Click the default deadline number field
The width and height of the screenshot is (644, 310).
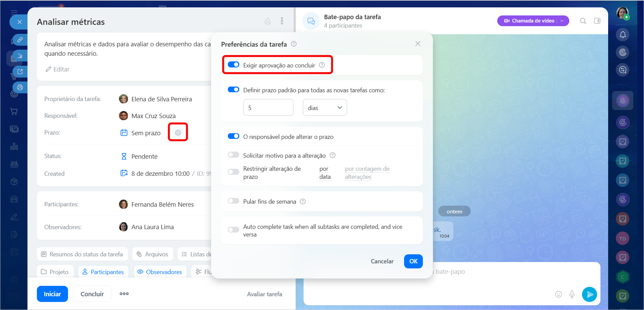point(268,108)
